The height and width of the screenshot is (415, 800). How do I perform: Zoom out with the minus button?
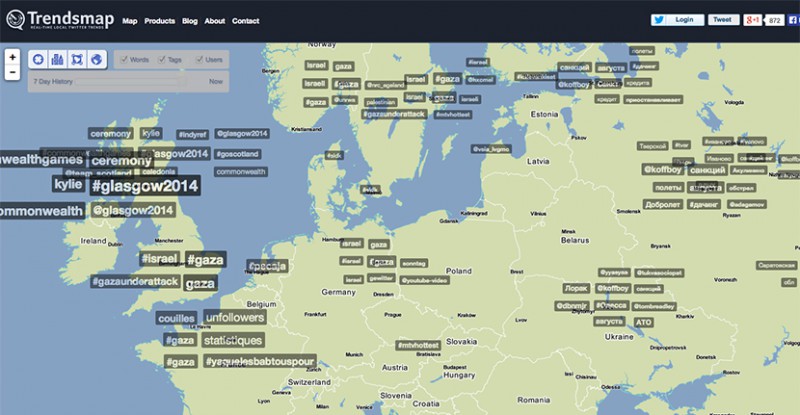[x=12, y=72]
